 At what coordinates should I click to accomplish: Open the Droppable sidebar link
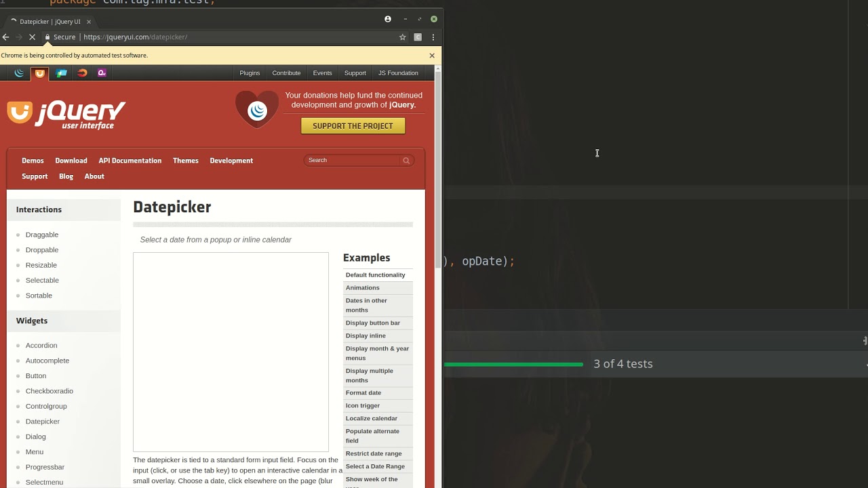point(42,250)
